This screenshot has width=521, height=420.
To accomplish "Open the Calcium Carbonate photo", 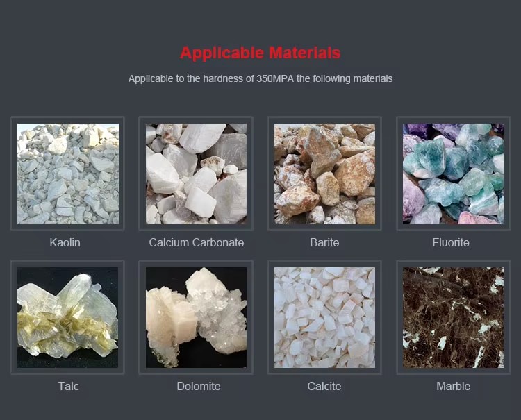I will [196, 174].
